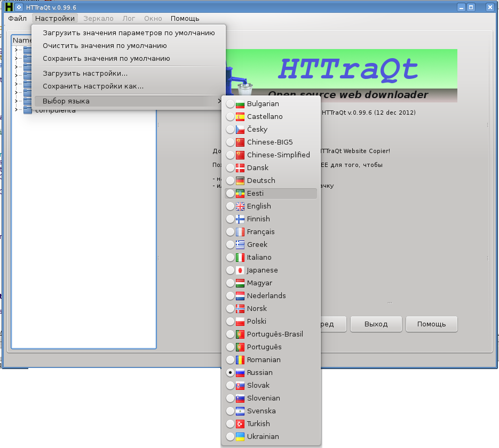The image size is (499, 448).
Task: Click the Danish flag icon beside Dansk
Action: (240, 168)
